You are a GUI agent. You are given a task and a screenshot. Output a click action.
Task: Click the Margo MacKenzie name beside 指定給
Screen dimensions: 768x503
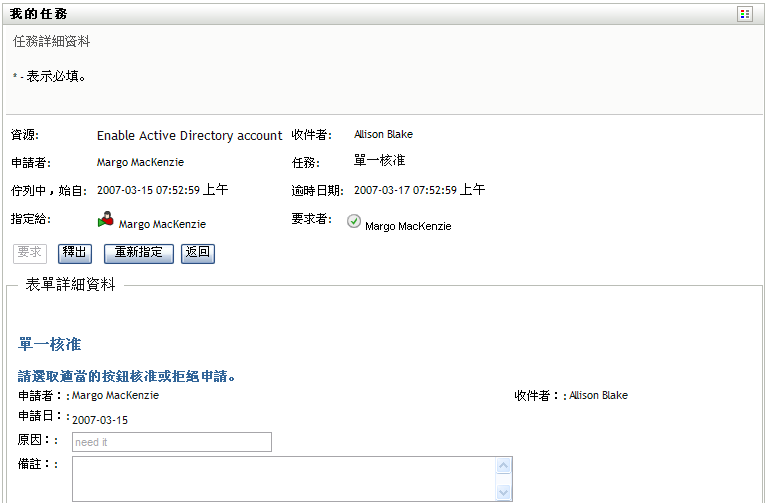click(x=162, y=225)
